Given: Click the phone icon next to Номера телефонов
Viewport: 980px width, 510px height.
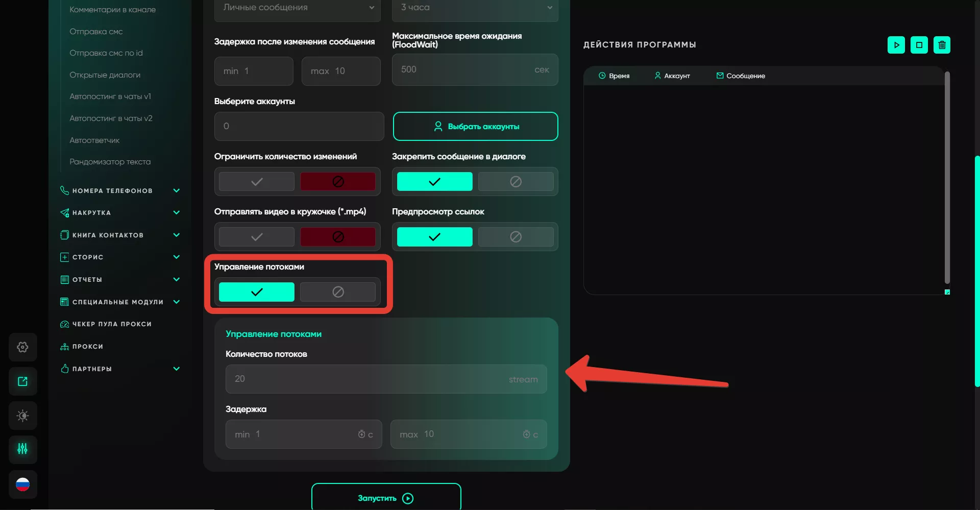Looking at the screenshot, I should click(64, 190).
